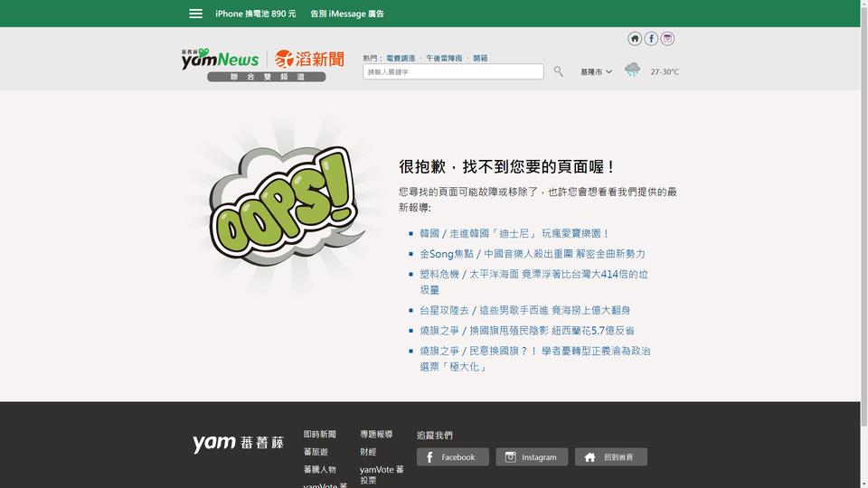Click the footer Facebook button
This screenshot has height=488, width=868.
pyautogui.click(x=453, y=457)
